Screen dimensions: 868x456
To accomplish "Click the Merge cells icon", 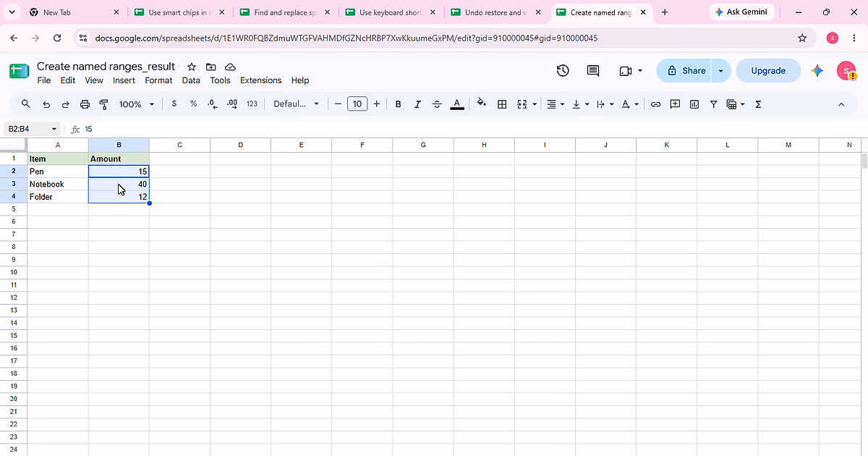I will tap(522, 104).
